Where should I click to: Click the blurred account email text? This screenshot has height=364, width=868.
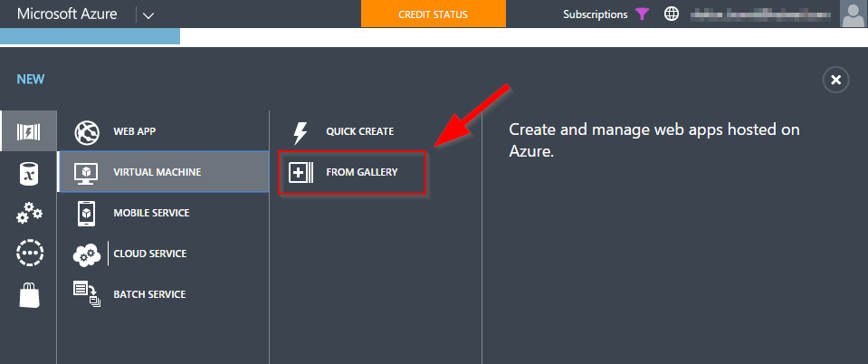coord(760,14)
